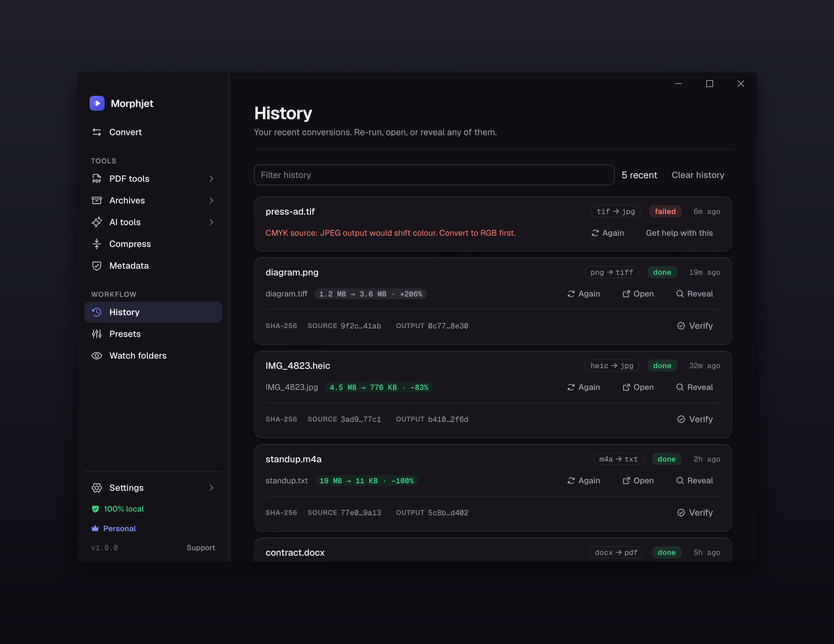Image resolution: width=834 pixels, height=644 pixels.
Task: Click Again for diagram.png
Action: click(583, 294)
